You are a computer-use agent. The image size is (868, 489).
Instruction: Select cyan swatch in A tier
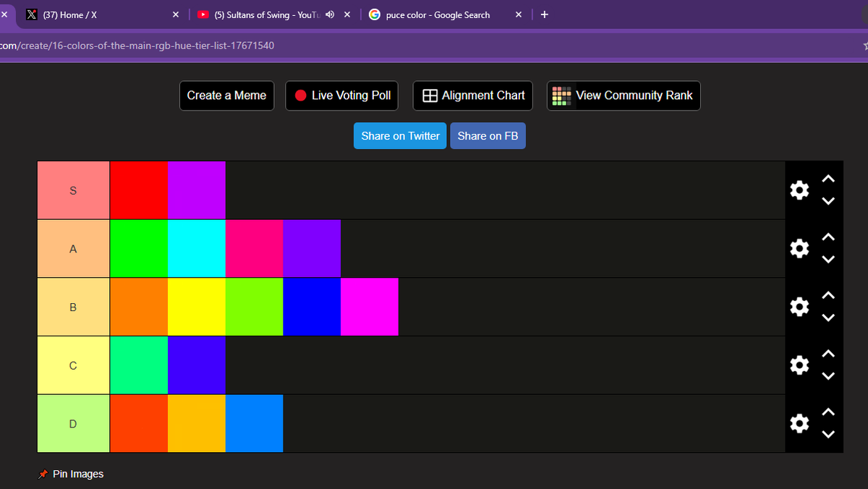(197, 249)
